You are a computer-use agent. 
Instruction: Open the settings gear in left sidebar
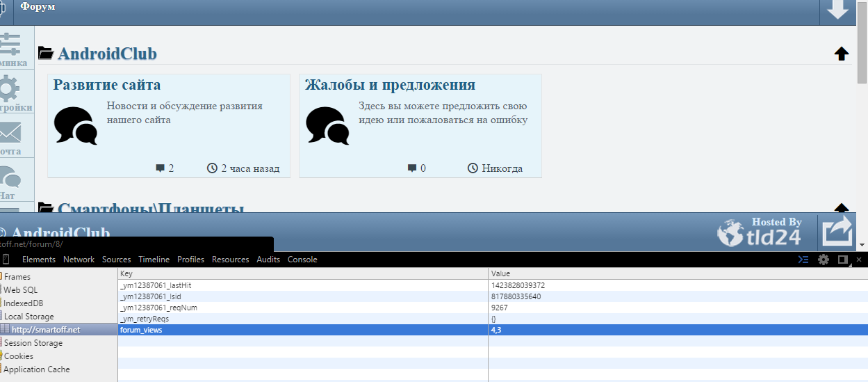point(8,89)
